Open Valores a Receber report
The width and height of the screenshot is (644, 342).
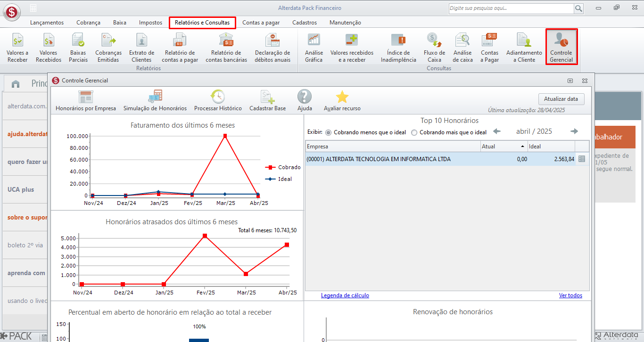click(x=17, y=48)
